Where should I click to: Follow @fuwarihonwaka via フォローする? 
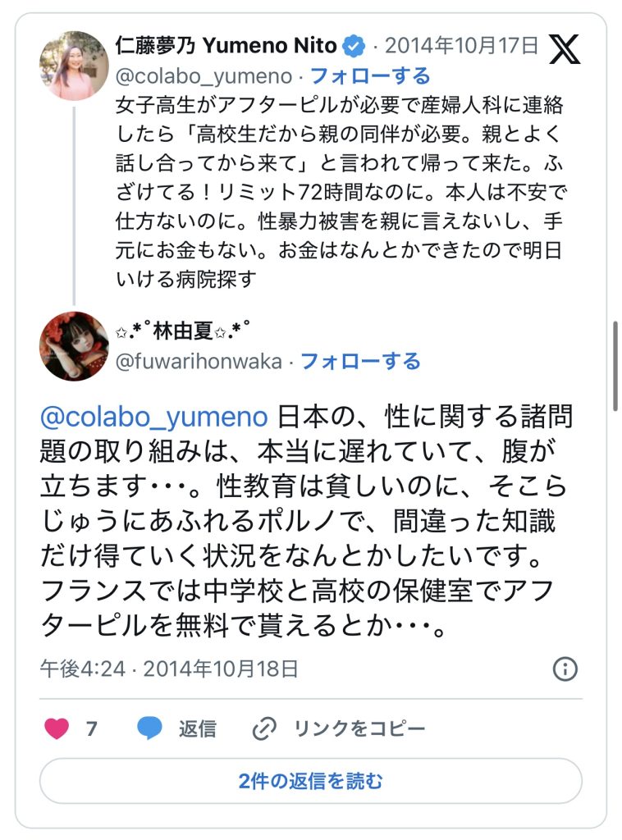(361, 361)
